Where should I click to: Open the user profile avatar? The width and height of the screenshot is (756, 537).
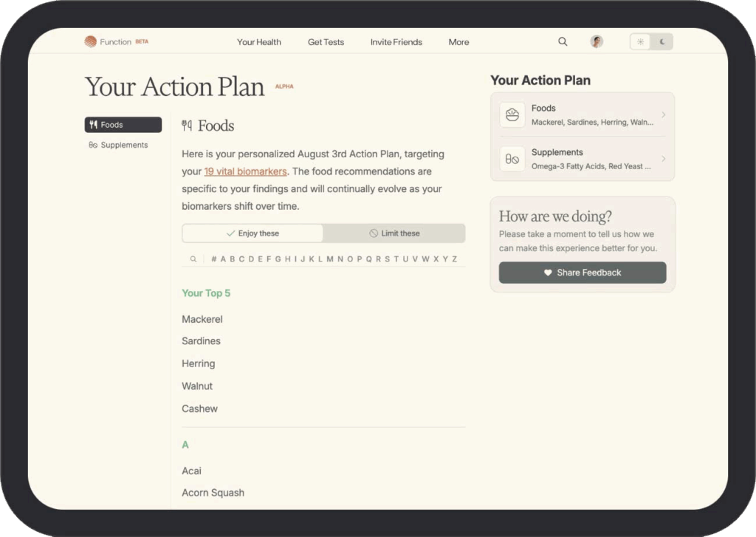597,41
